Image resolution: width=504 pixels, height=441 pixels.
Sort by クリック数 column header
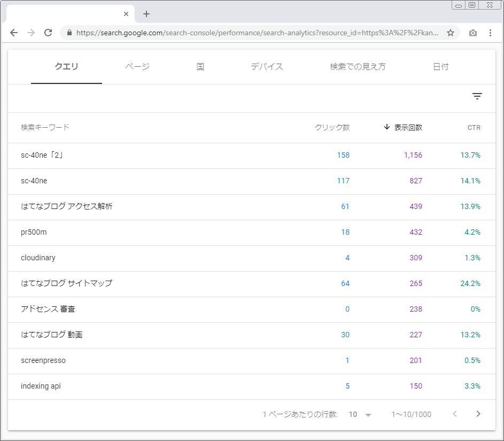pos(332,127)
